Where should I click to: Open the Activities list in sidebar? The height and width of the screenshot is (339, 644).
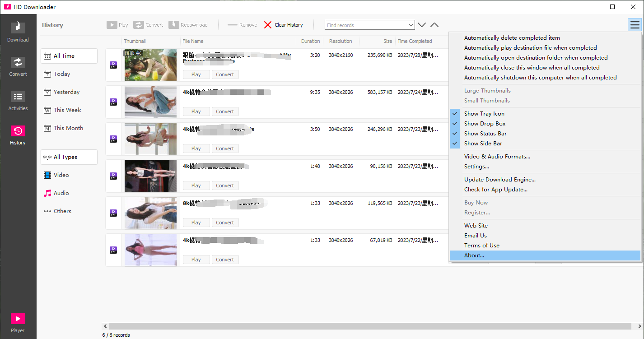18,100
